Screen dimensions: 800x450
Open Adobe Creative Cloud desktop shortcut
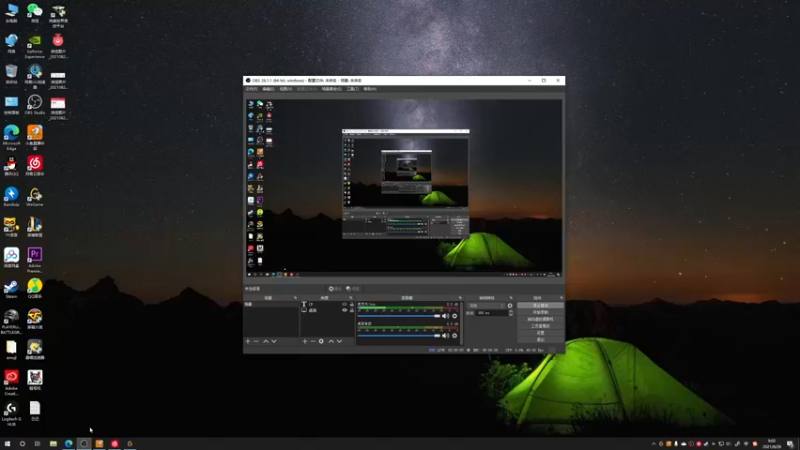pyautogui.click(x=11, y=383)
